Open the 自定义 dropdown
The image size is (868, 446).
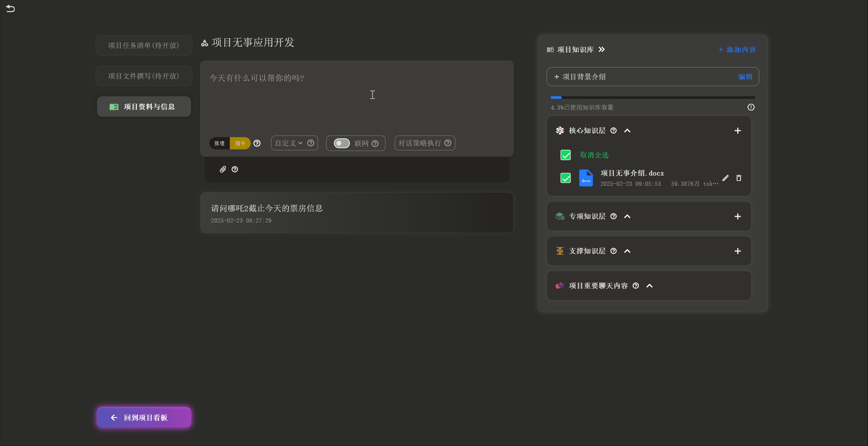coord(289,143)
